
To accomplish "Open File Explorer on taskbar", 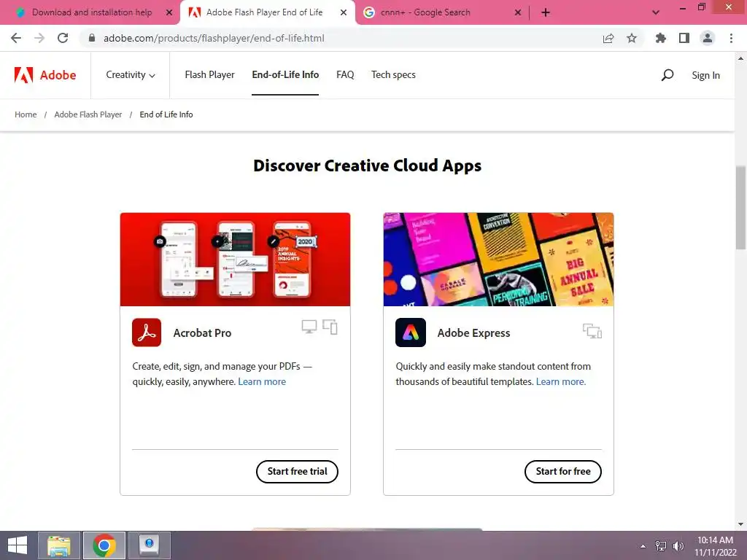I will pos(59,545).
